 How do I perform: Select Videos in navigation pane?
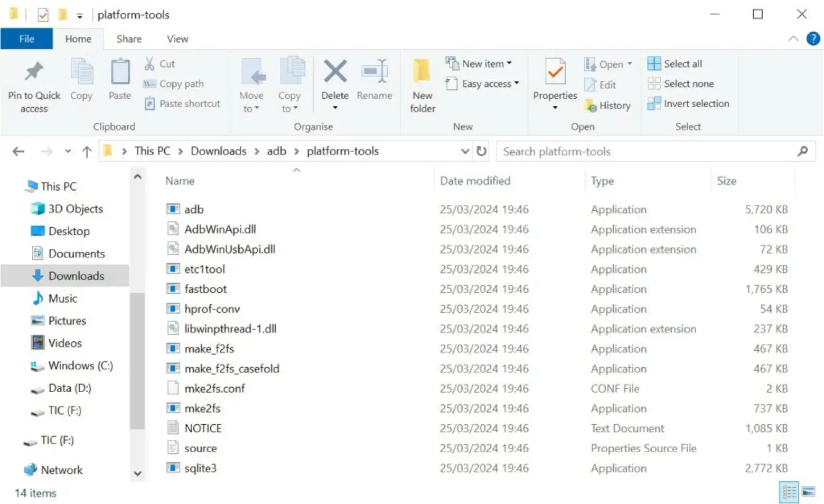(57, 343)
